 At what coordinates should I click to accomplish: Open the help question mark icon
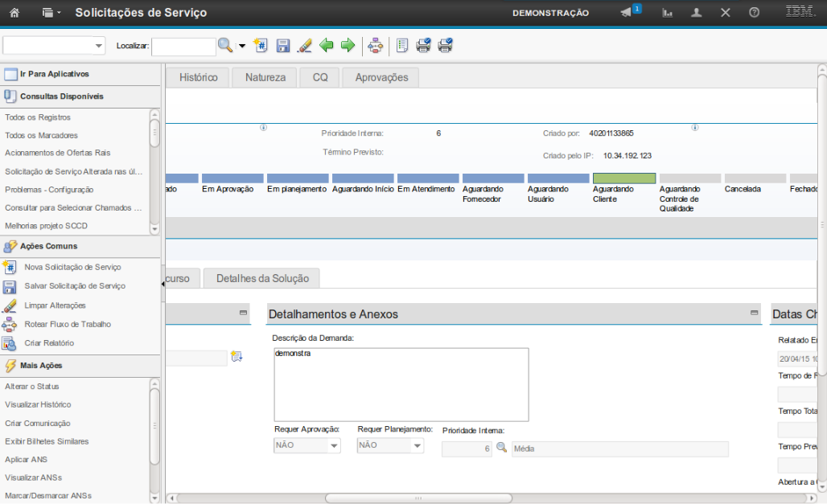pyautogui.click(x=754, y=13)
